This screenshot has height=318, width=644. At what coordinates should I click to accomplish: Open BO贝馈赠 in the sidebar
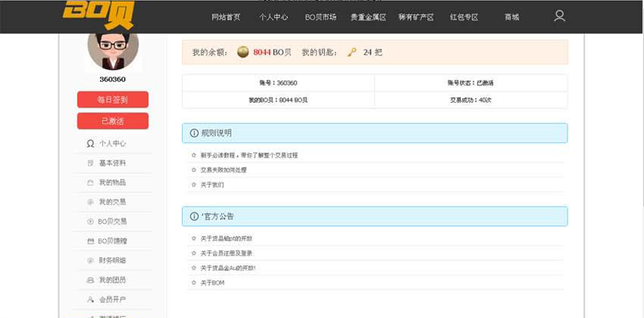[x=113, y=241]
